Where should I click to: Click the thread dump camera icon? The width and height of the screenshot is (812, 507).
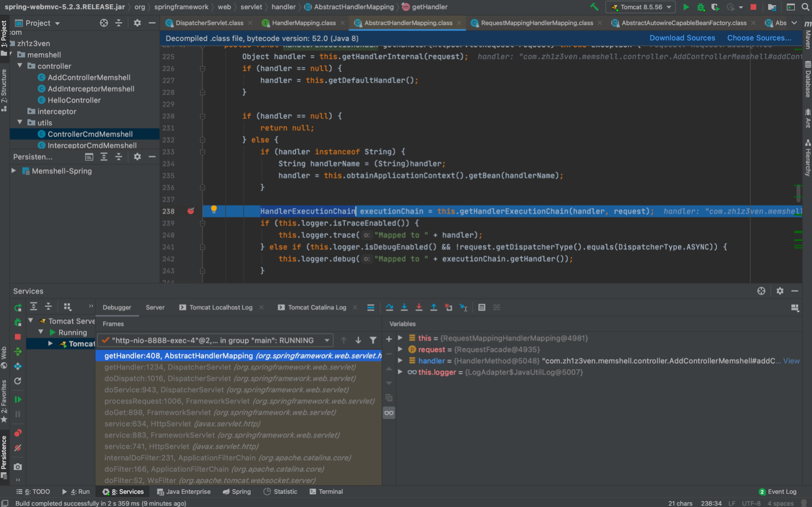click(18, 467)
